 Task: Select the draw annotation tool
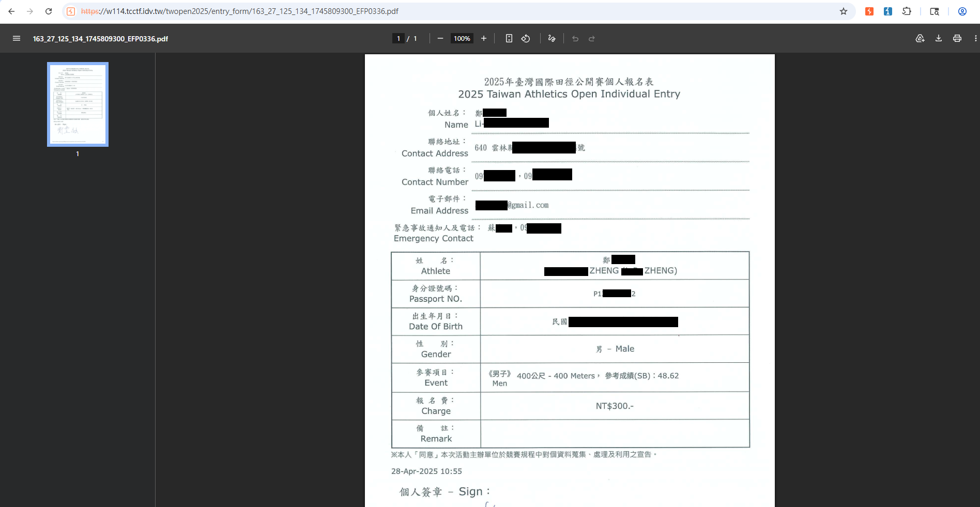[552, 38]
